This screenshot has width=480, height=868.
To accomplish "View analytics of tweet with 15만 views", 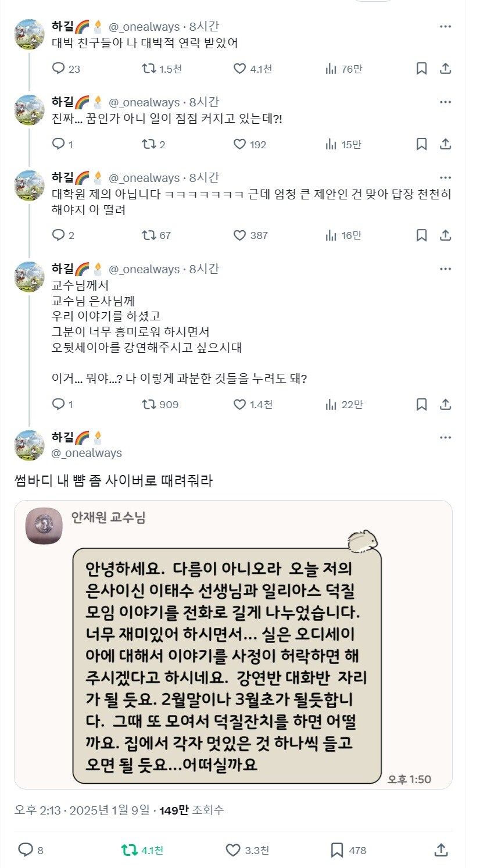I will pyautogui.click(x=331, y=144).
